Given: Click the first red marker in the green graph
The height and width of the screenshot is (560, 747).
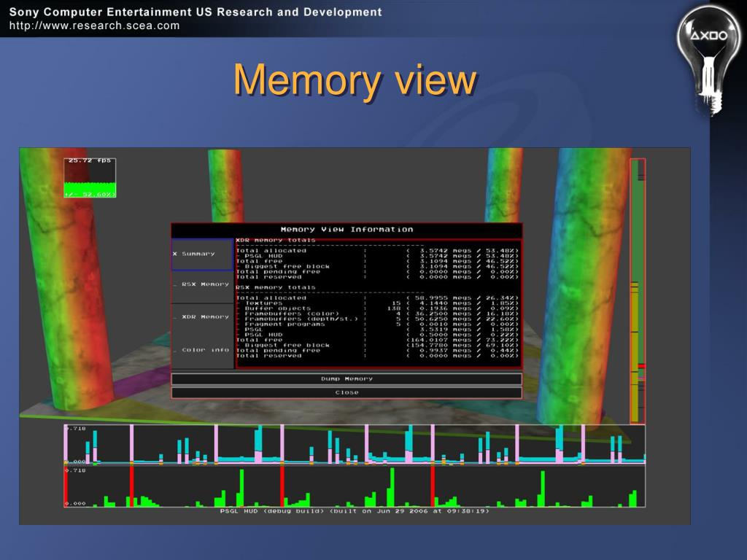Looking at the screenshot, I should click(x=131, y=486).
